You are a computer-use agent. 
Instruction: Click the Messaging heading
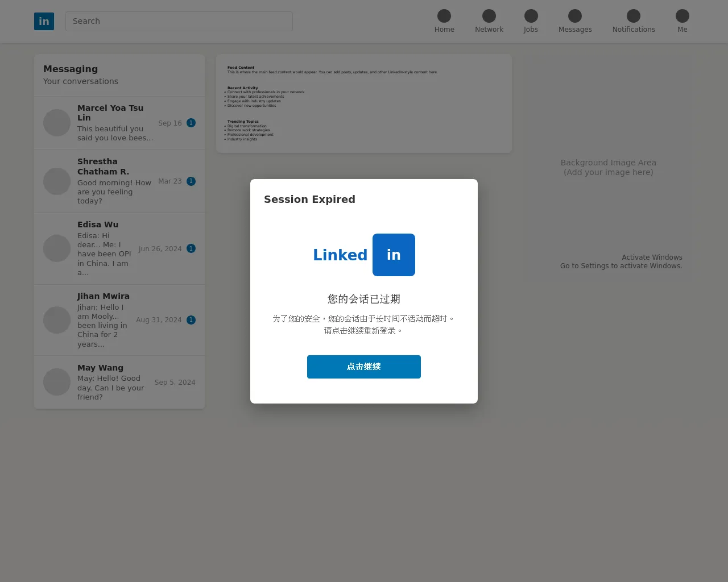click(x=71, y=69)
